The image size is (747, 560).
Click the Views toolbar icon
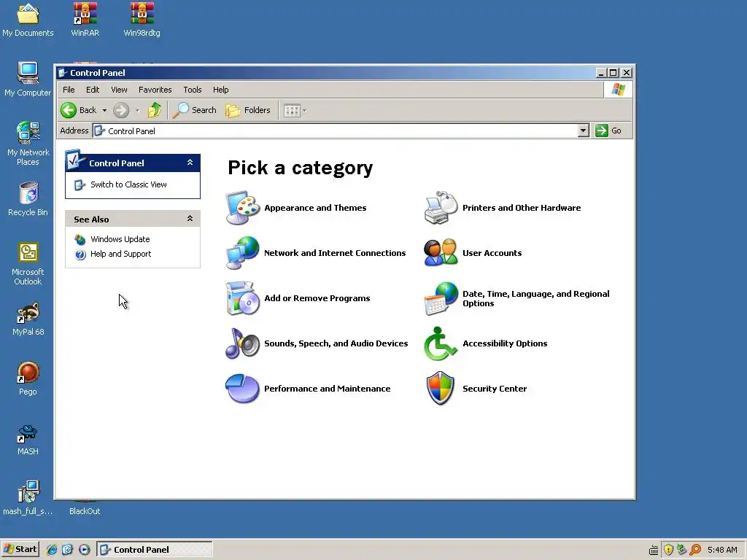292,111
